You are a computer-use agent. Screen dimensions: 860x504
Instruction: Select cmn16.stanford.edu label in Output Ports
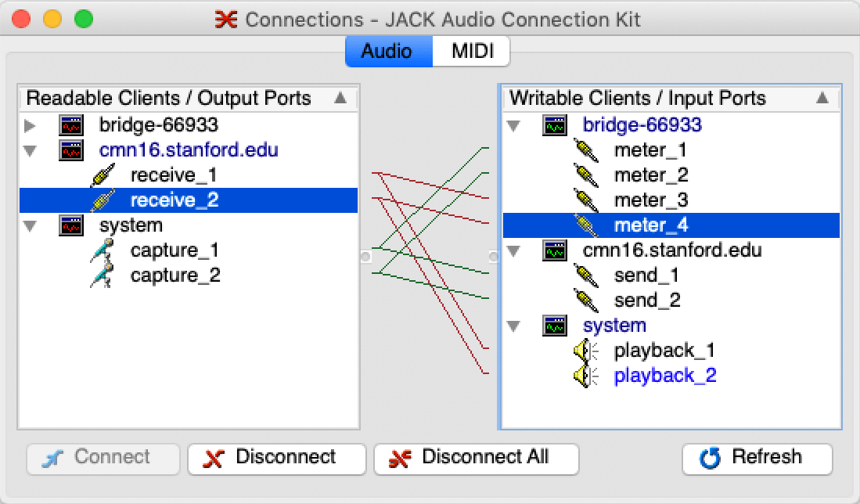click(x=189, y=149)
